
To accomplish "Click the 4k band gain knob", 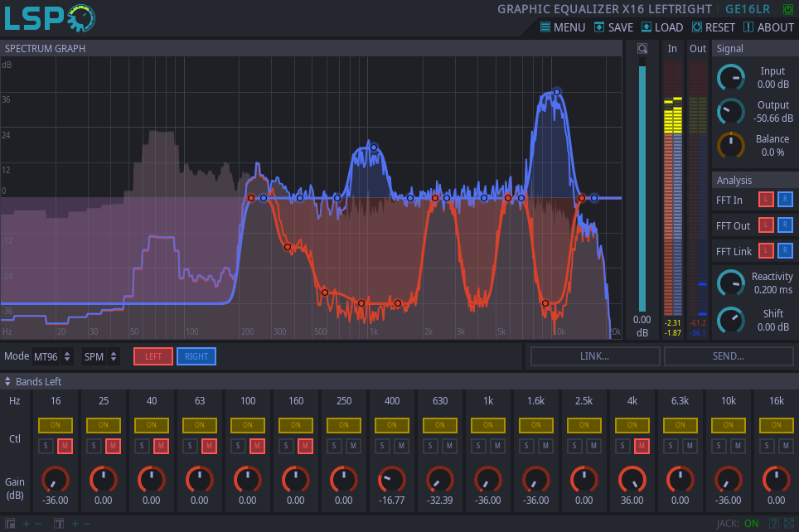I will [632, 480].
